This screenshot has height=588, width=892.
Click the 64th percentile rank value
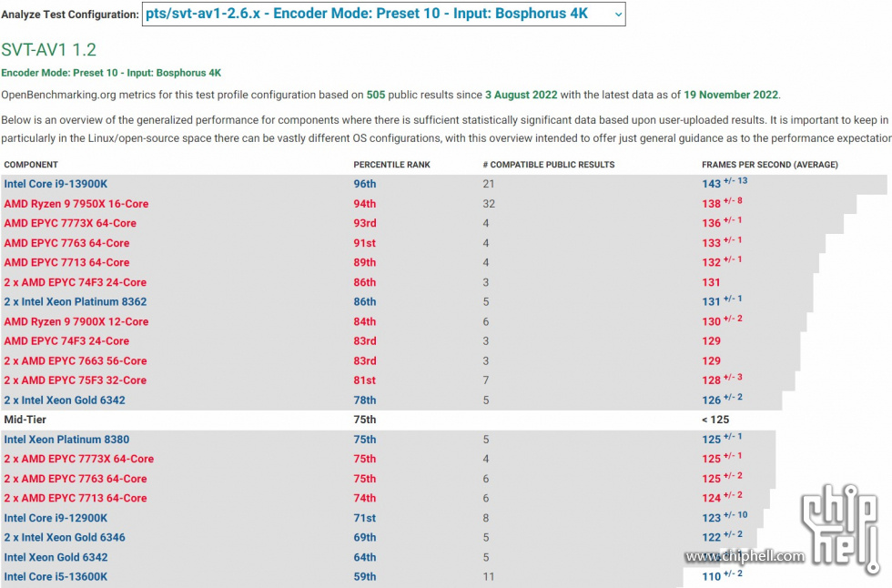pyautogui.click(x=365, y=557)
